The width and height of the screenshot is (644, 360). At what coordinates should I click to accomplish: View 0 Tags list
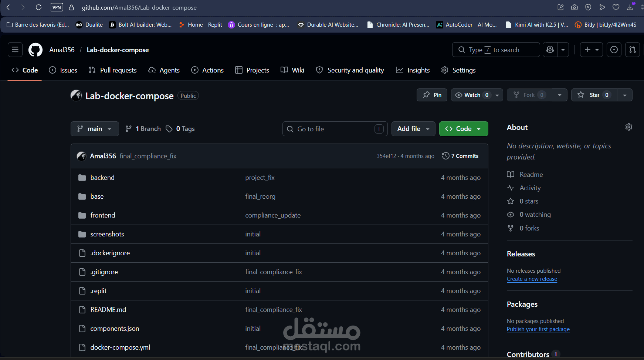pos(180,129)
